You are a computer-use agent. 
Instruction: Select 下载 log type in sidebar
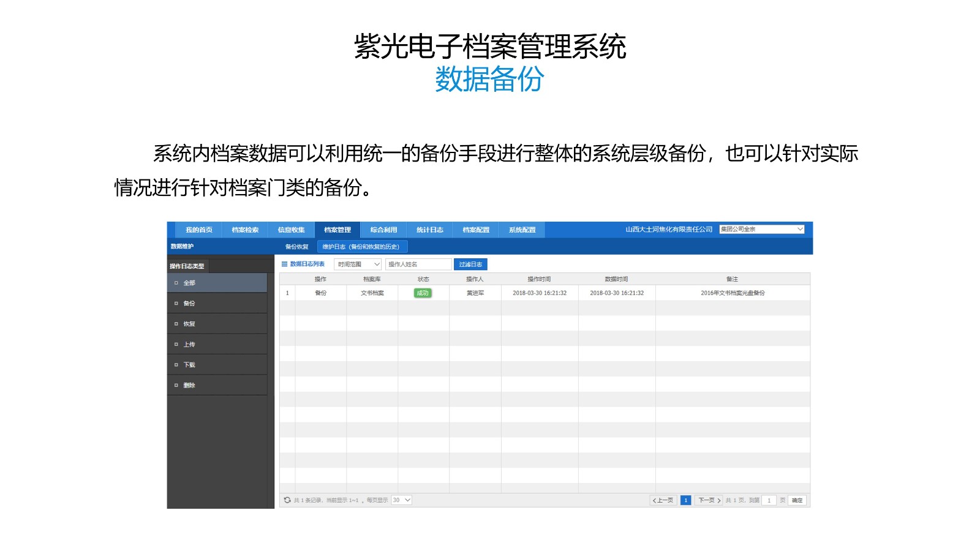217,365
